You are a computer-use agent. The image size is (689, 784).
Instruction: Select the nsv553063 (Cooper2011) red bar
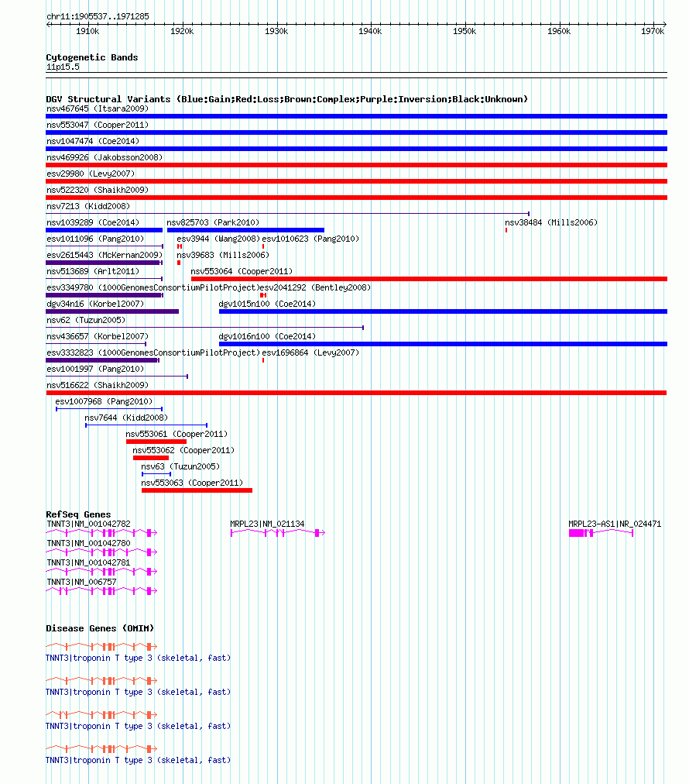tap(197, 490)
